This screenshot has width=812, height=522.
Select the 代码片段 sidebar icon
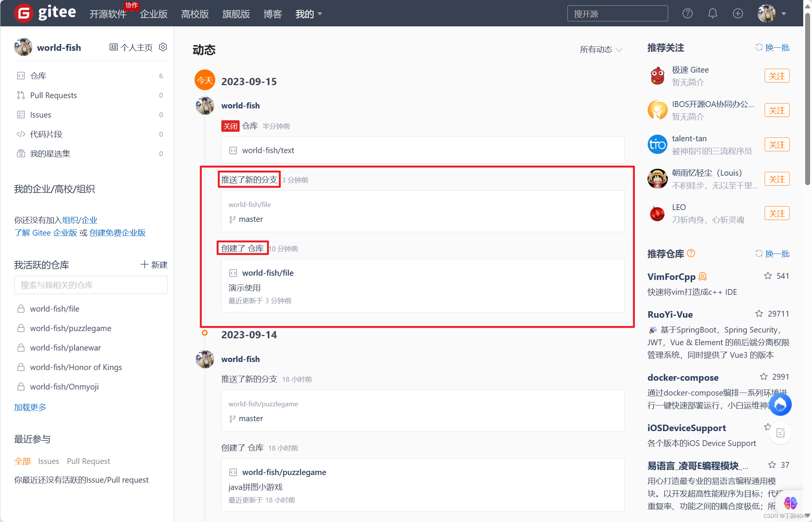tap(21, 134)
